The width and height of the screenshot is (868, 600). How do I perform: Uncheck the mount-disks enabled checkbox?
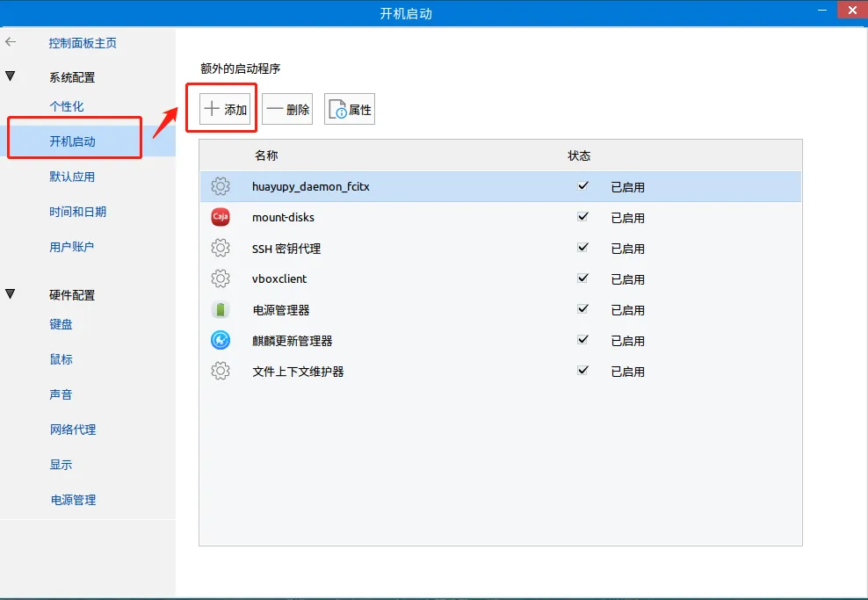coord(582,217)
